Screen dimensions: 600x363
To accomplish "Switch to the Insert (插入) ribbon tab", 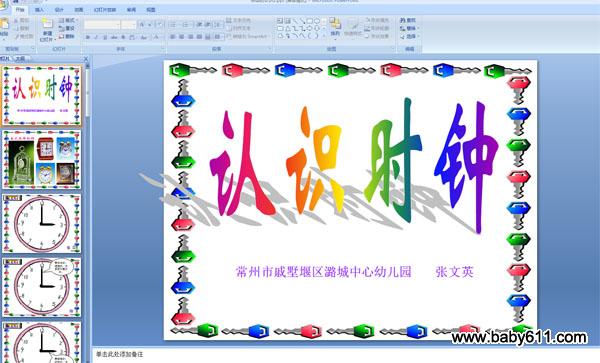I will (x=39, y=10).
